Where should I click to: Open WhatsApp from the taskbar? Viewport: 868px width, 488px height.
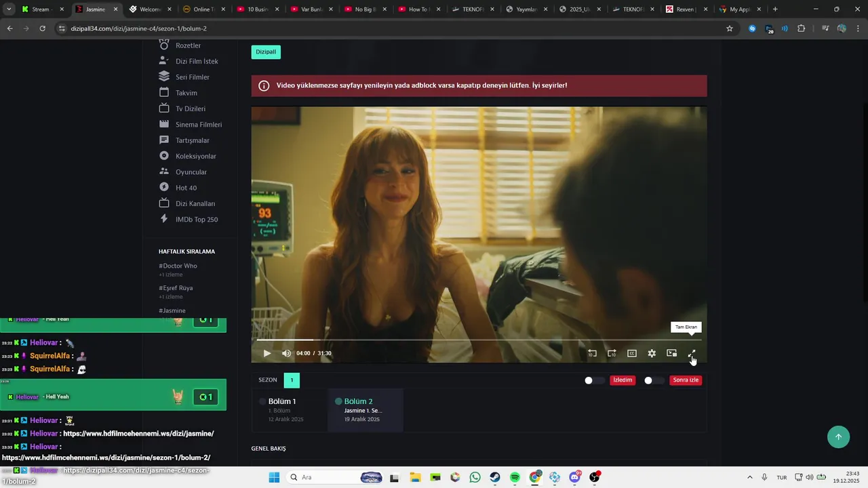475,477
